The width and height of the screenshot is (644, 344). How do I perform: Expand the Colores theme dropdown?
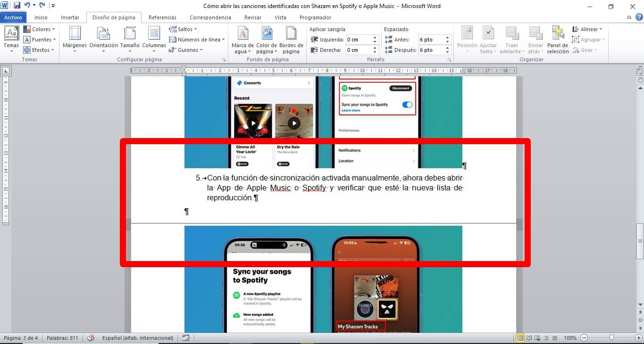tap(40, 29)
